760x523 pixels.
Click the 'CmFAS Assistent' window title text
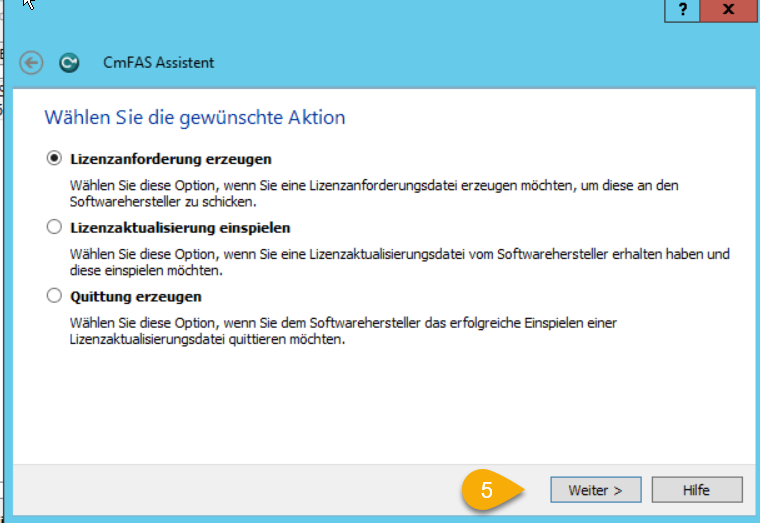click(x=158, y=63)
